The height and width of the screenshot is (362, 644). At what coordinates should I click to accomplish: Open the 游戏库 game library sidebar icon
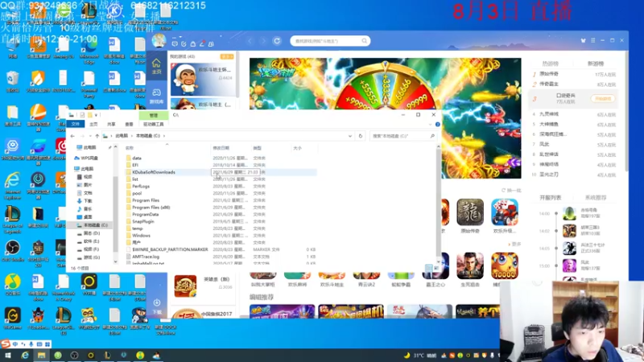(156, 96)
